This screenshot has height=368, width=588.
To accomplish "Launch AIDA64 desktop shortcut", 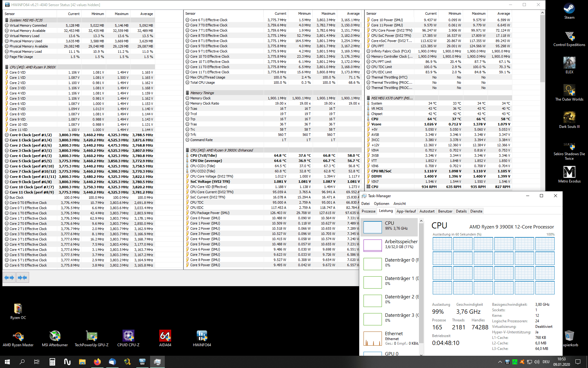I will pyautogui.click(x=165, y=339).
